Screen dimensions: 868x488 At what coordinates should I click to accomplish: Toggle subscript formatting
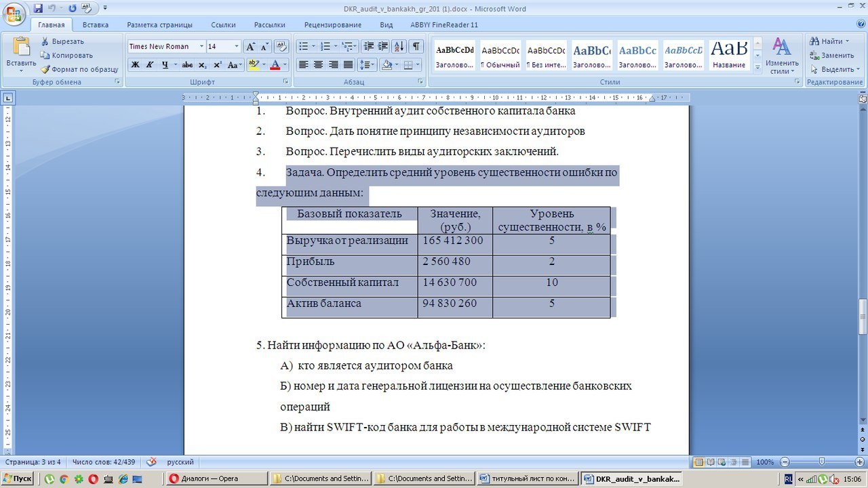coord(203,65)
